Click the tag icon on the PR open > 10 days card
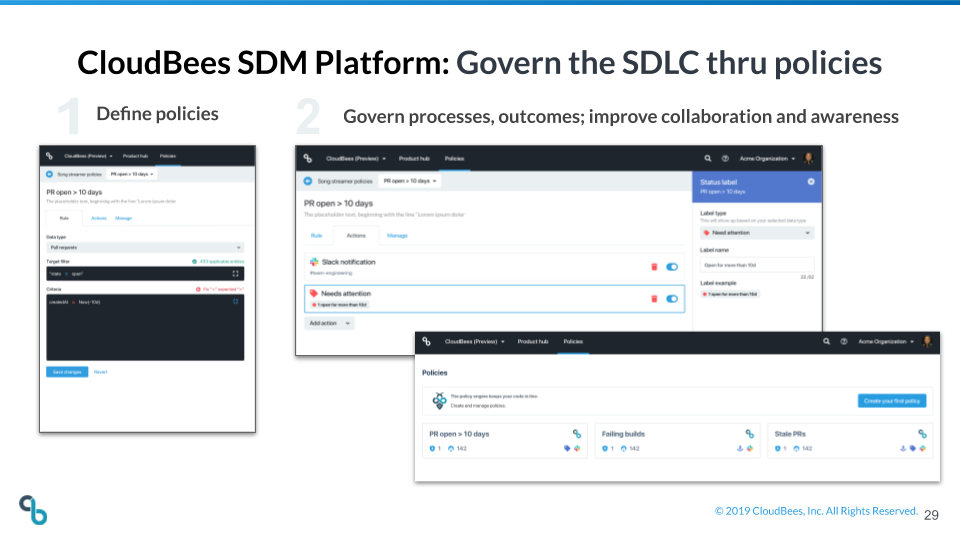960x540 pixels. tap(567, 449)
